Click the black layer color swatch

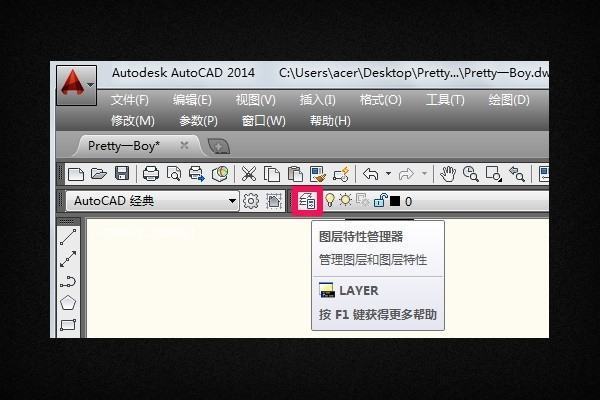[395, 201]
